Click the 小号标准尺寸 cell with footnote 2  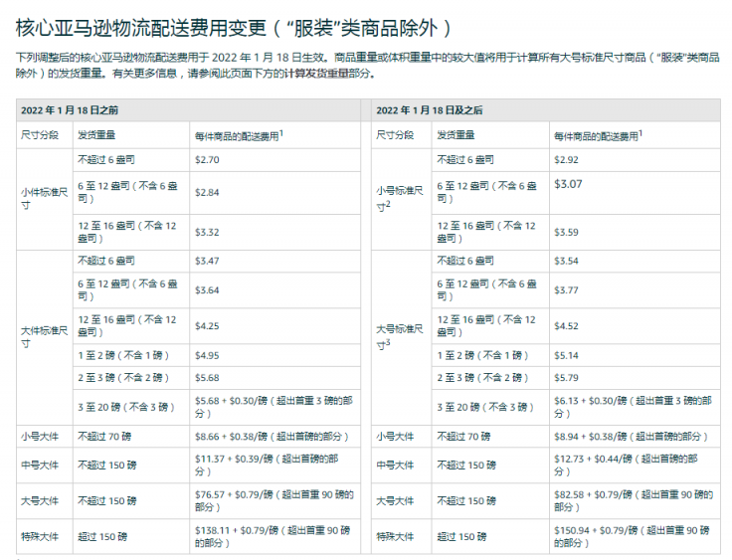[x=400, y=199]
